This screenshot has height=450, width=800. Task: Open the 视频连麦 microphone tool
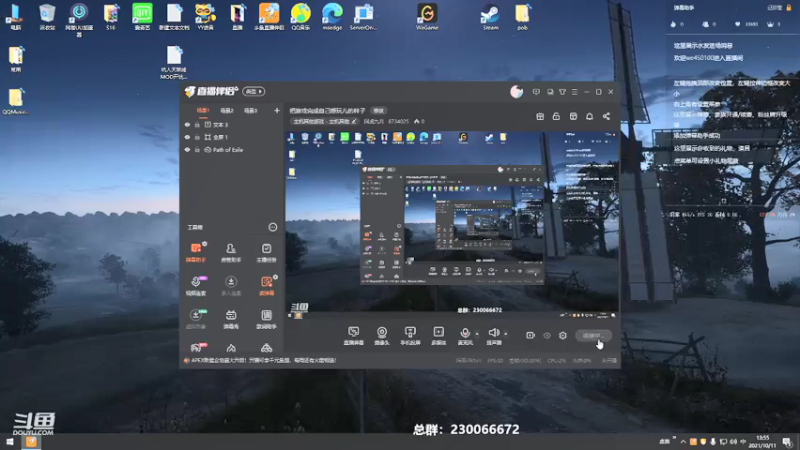[x=196, y=286]
